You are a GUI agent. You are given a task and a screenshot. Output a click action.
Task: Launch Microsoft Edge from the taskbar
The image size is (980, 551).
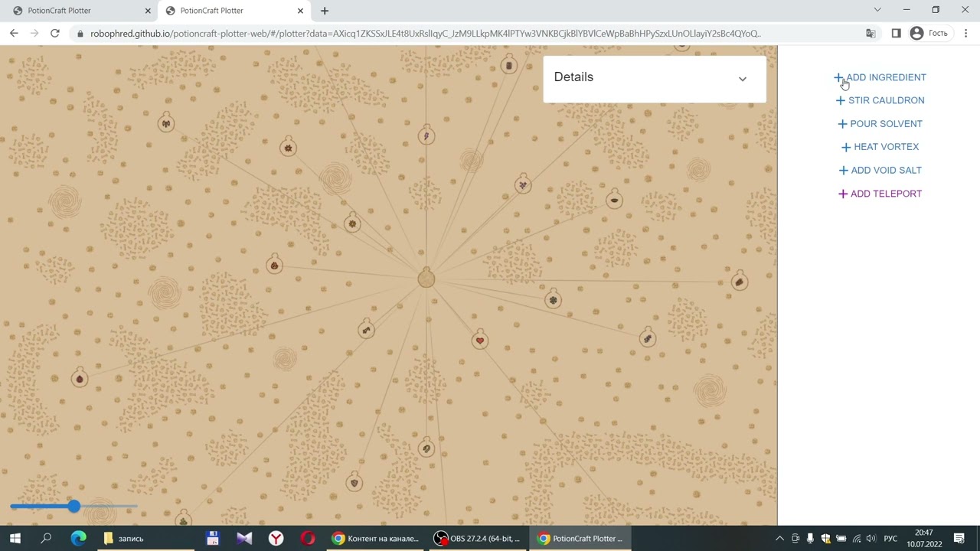[78, 539]
